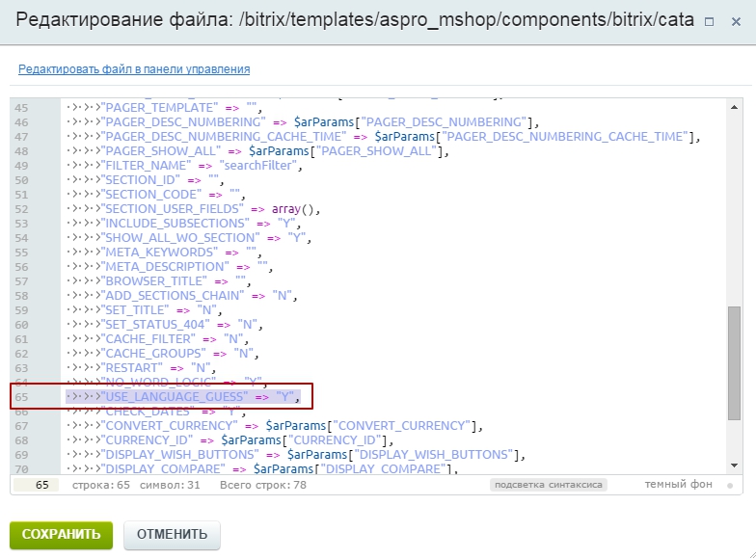Maximize the file editing dialog
The width and height of the screenshot is (756, 559).
point(710,20)
